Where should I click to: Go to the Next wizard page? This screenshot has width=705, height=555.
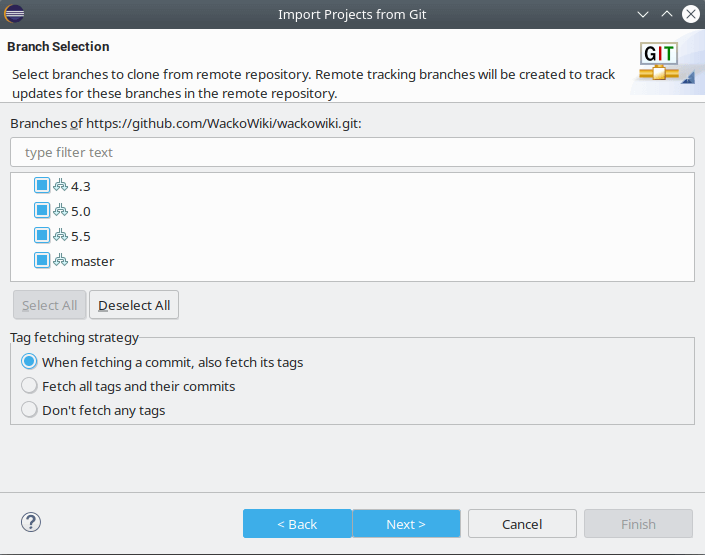(406, 524)
